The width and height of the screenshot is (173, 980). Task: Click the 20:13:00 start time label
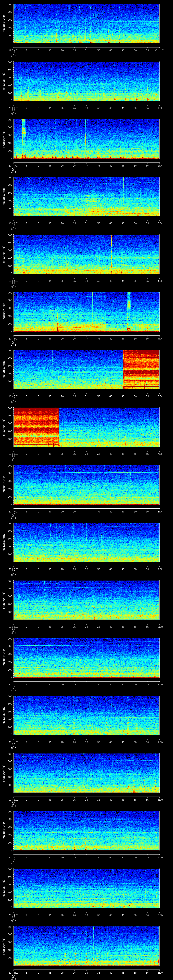(13, 857)
